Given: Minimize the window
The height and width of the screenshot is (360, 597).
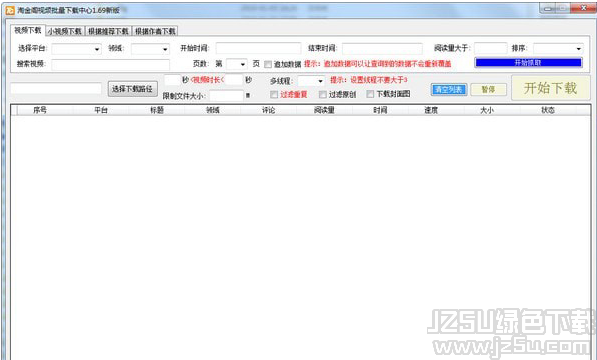Looking at the screenshot, I should click(547, 8).
